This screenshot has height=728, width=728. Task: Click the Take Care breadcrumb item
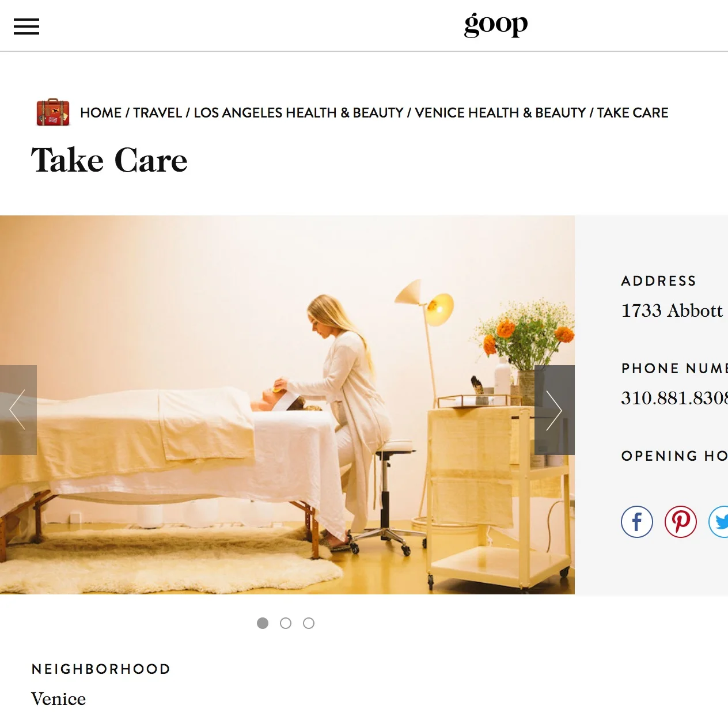point(632,113)
